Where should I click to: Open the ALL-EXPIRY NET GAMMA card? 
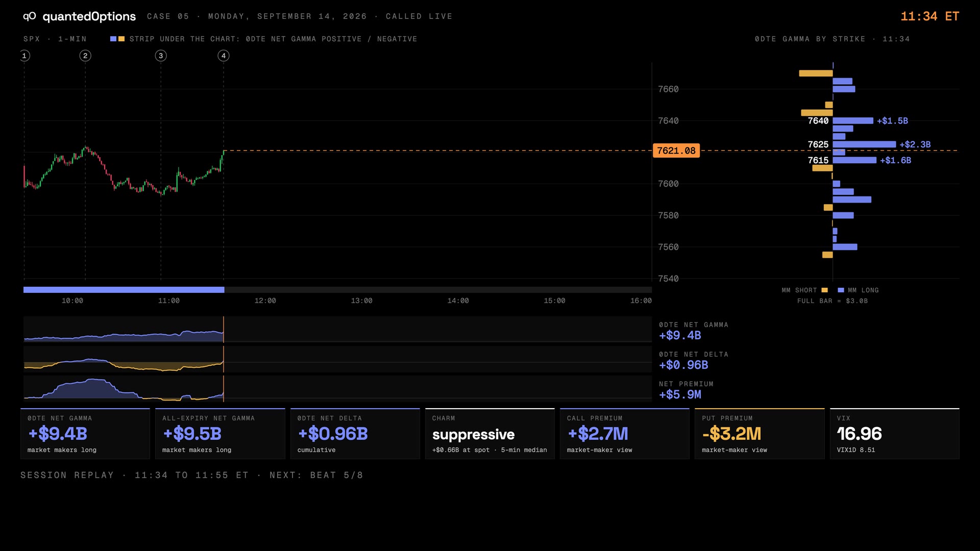pyautogui.click(x=220, y=434)
